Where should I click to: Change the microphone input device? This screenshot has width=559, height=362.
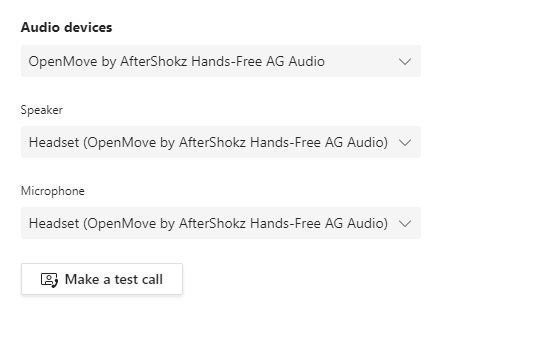pos(221,223)
